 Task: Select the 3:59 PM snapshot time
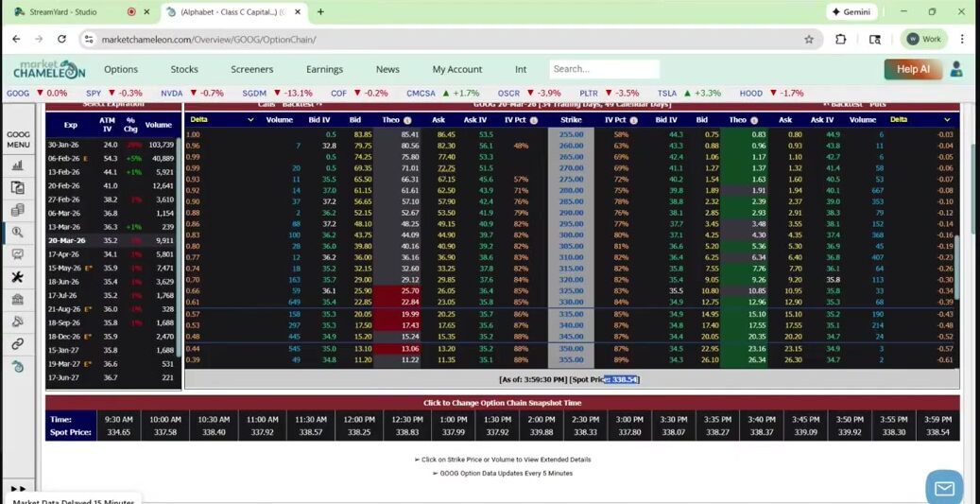point(937,426)
